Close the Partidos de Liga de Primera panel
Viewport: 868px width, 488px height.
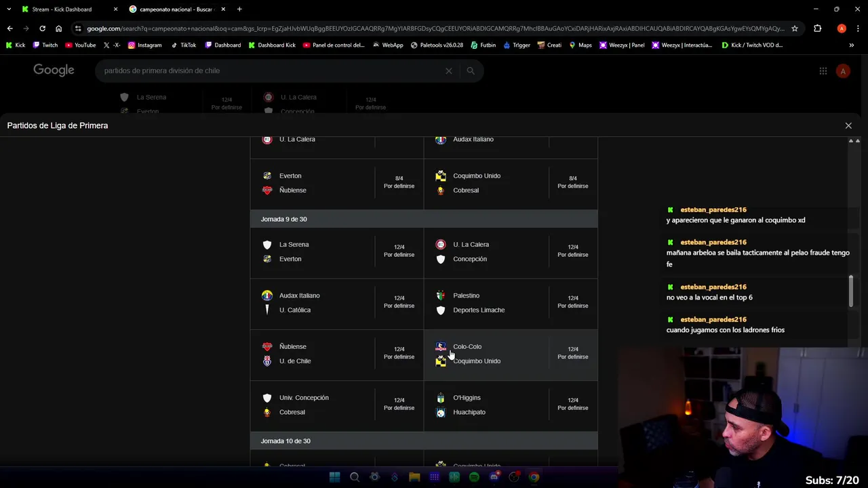[x=848, y=125]
